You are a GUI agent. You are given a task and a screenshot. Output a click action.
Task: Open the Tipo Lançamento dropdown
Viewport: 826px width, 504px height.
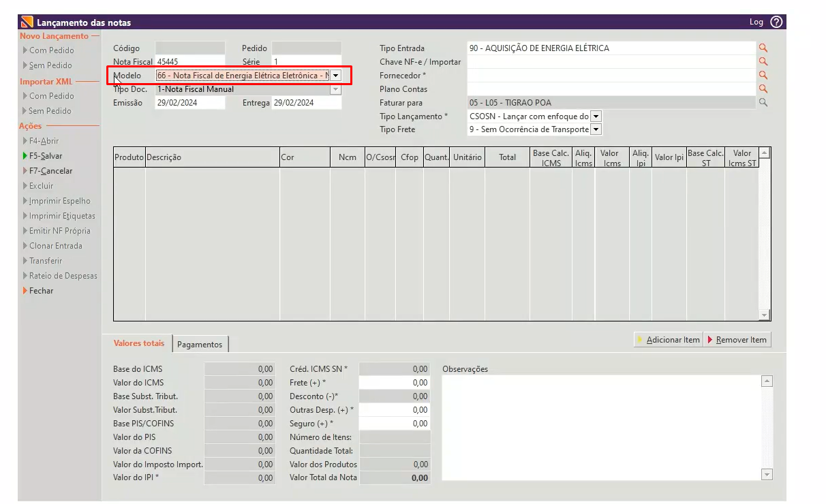pos(596,116)
